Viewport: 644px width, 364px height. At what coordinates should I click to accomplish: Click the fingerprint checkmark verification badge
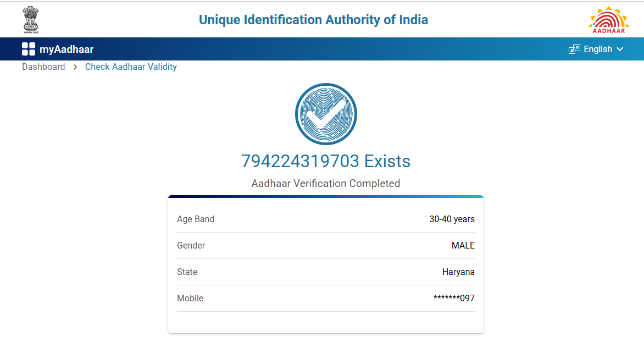click(x=326, y=114)
